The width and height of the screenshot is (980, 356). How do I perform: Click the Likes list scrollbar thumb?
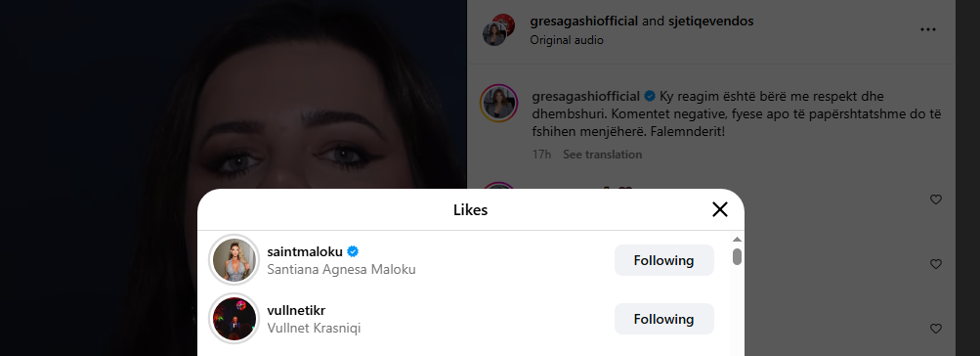point(737,256)
